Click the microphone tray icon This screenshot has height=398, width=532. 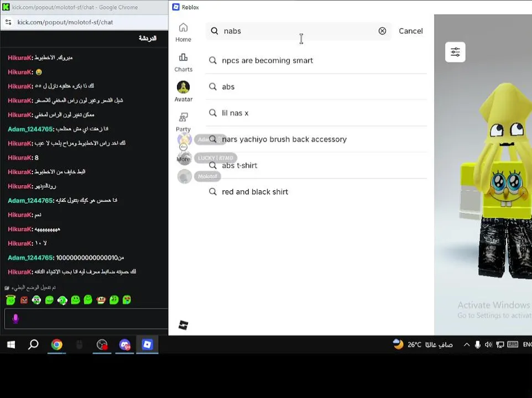click(477, 345)
